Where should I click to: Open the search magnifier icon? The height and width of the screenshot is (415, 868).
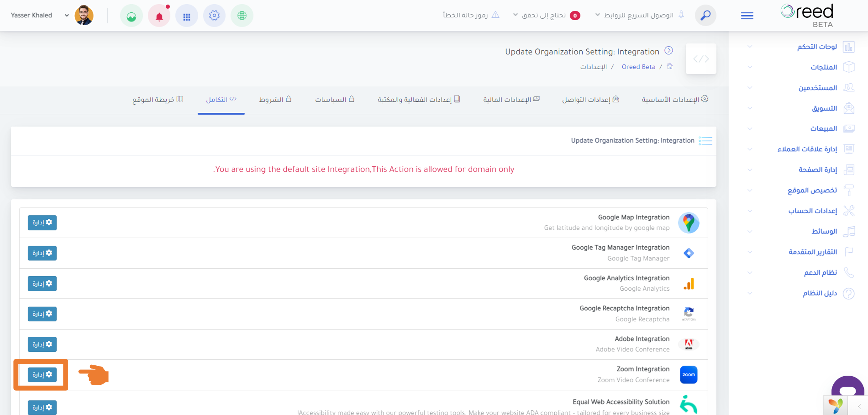point(705,15)
